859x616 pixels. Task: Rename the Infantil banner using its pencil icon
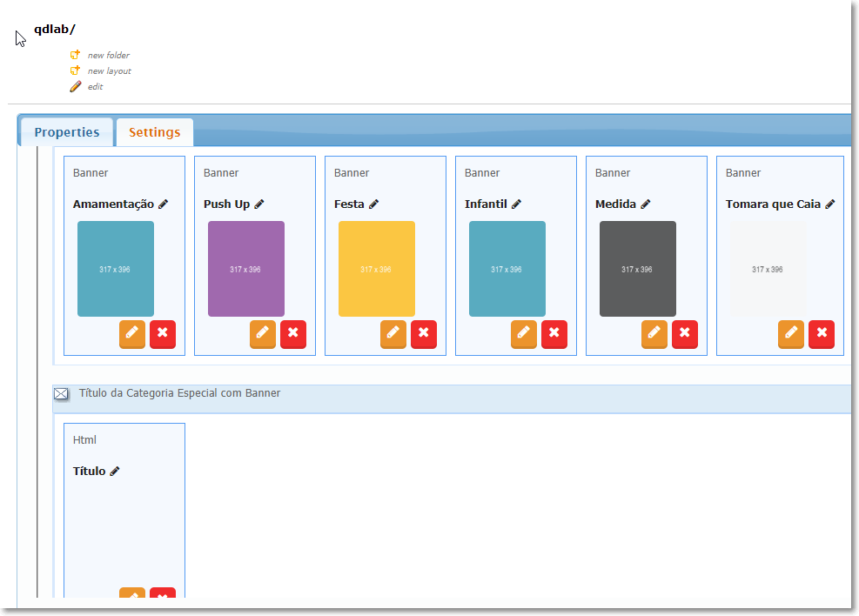coord(517,204)
